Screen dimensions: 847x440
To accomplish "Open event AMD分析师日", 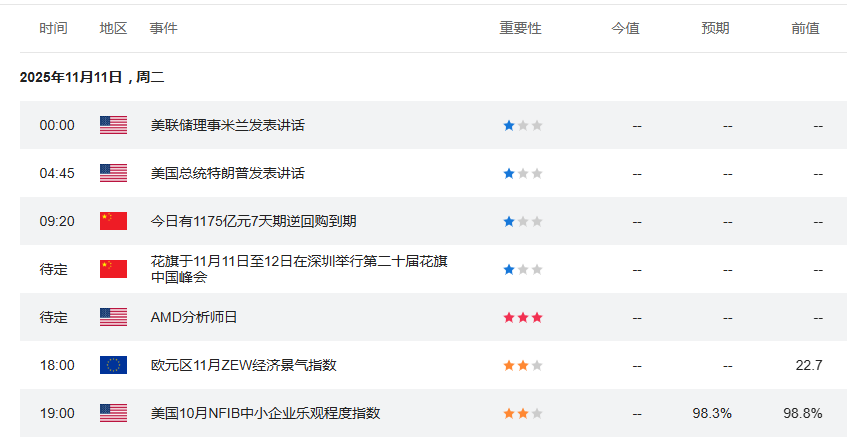I will point(194,317).
